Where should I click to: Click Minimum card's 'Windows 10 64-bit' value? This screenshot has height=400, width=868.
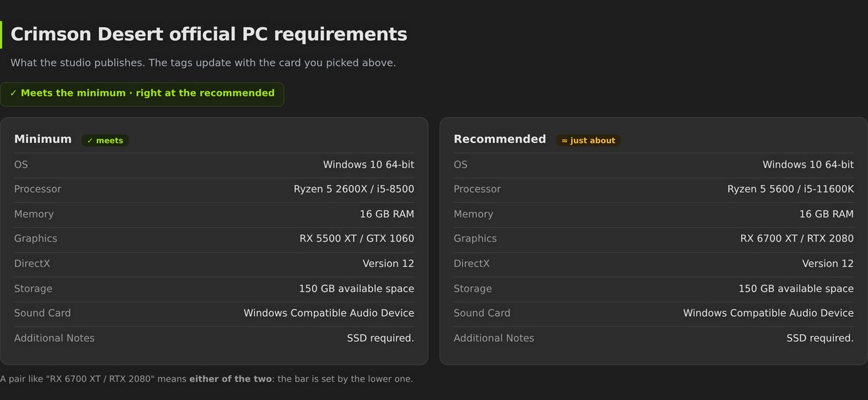pos(368,165)
